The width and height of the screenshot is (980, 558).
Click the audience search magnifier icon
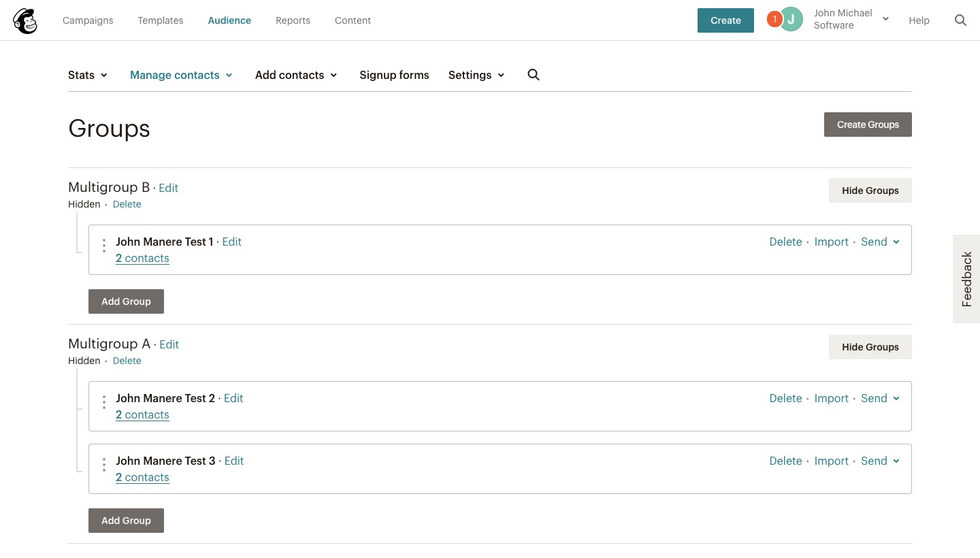[x=534, y=75]
